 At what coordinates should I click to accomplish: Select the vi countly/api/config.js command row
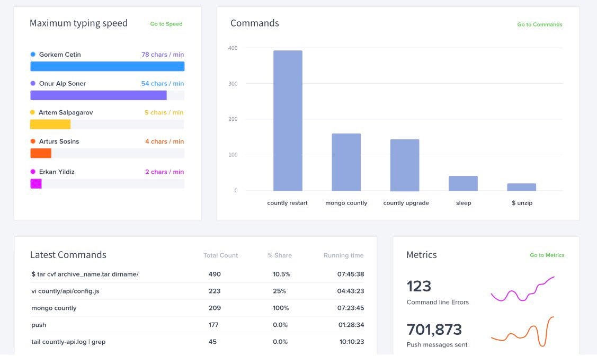coord(197,291)
